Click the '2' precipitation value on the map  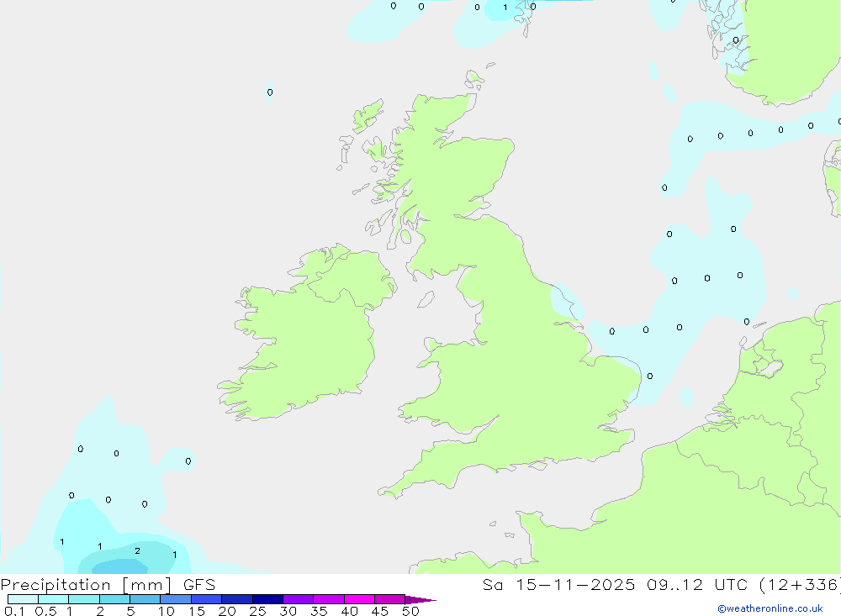(137, 551)
